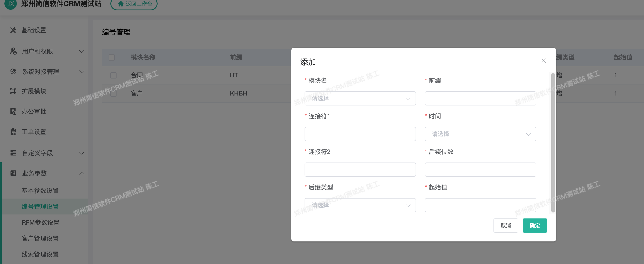Click the 自定义字段 icon
Image resolution: width=644 pixels, height=264 pixels.
click(x=13, y=153)
